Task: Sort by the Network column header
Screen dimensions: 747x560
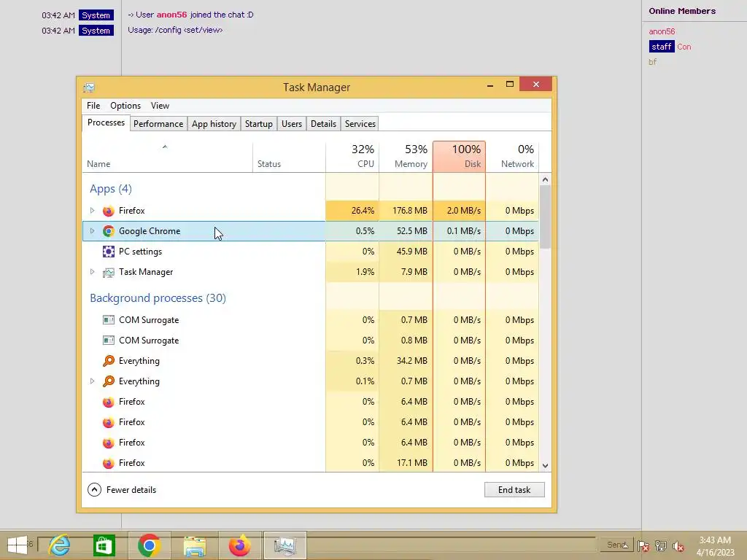Action: [513, 157]
